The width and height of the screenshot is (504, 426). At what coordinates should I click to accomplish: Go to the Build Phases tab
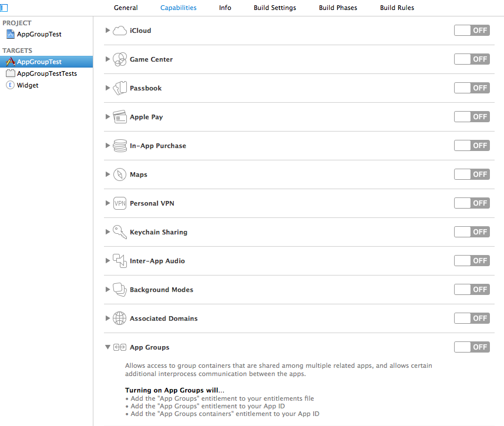[x=338, y=8]
